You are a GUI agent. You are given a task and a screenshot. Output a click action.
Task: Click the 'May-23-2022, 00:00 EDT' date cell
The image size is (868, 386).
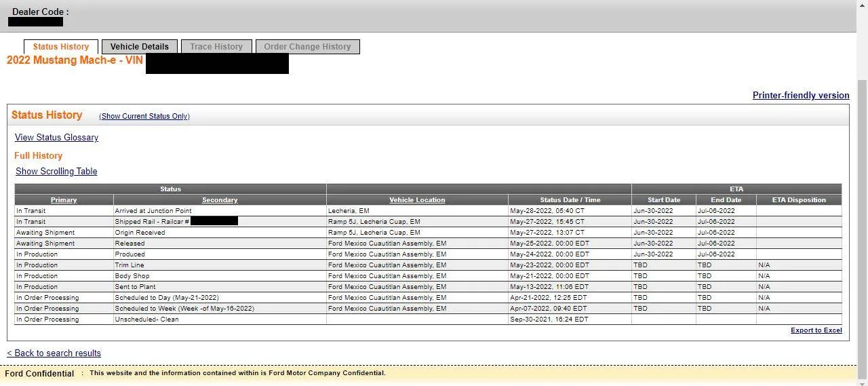pyautogui.click(x=570, y=265)
